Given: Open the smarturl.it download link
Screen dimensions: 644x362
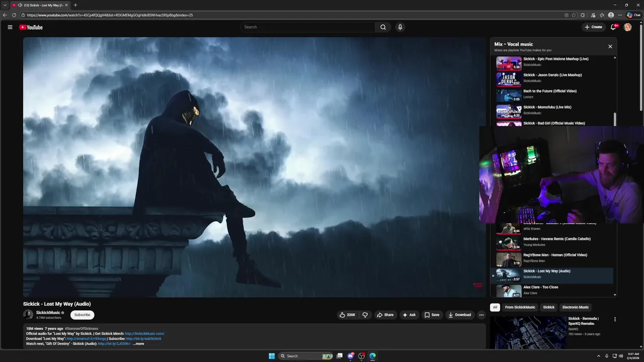Looking at the screenshot, I should (87, 338).
